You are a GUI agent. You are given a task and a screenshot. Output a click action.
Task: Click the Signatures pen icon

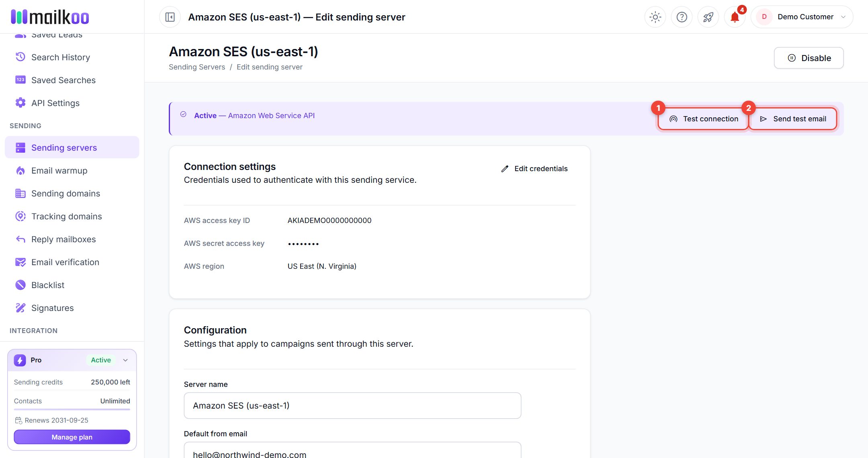[x=20, y=308]
